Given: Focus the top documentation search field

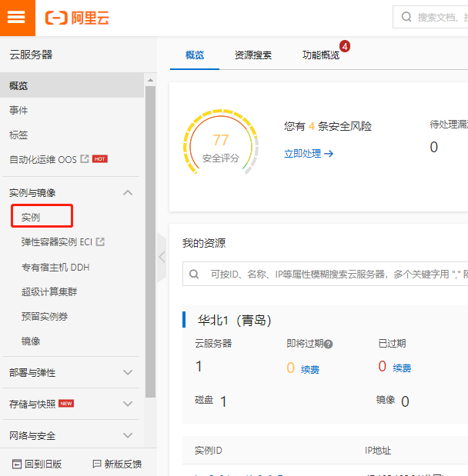Looking at the screenshot, I should click(430, 17).
